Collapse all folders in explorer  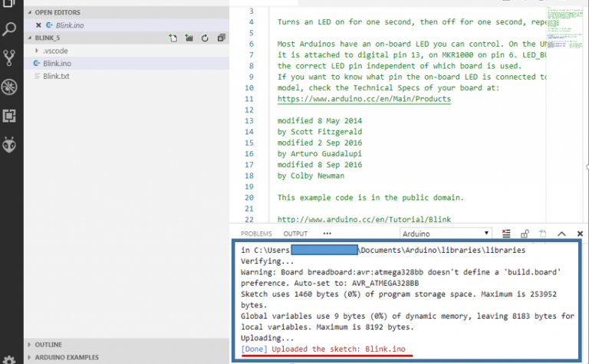[221, 38]
